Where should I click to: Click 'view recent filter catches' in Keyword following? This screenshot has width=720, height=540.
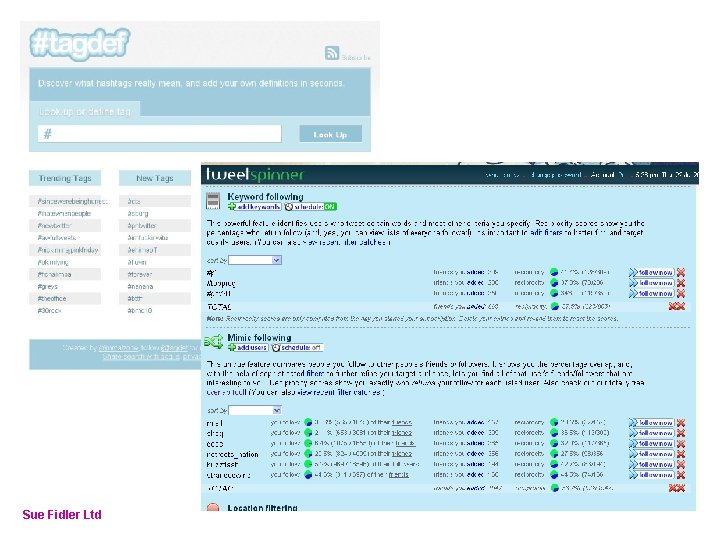pyautogui.click(x=347, y=242)
